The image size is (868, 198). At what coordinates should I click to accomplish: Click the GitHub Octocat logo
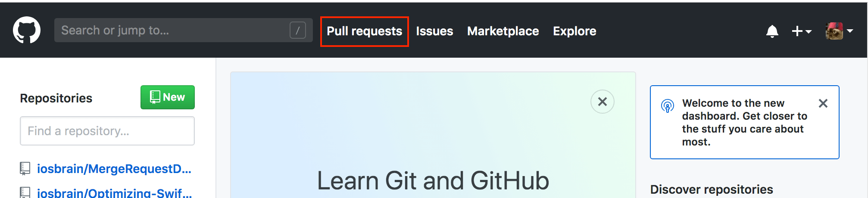pos(27,30)
